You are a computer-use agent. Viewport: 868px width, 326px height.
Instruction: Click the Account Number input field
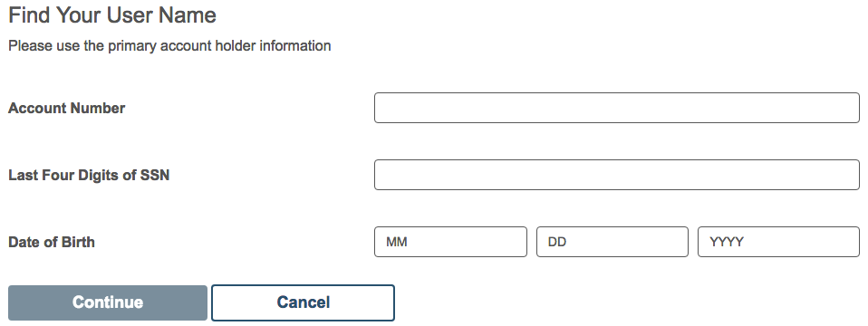click(x=617, y=108)
